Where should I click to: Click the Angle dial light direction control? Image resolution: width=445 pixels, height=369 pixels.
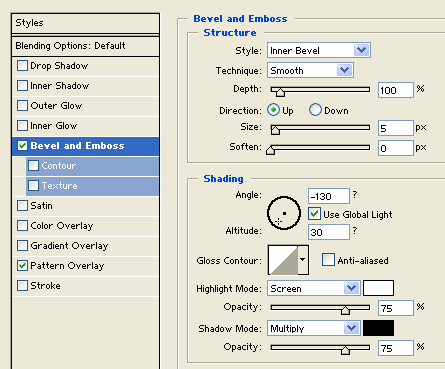click(284, 213)
